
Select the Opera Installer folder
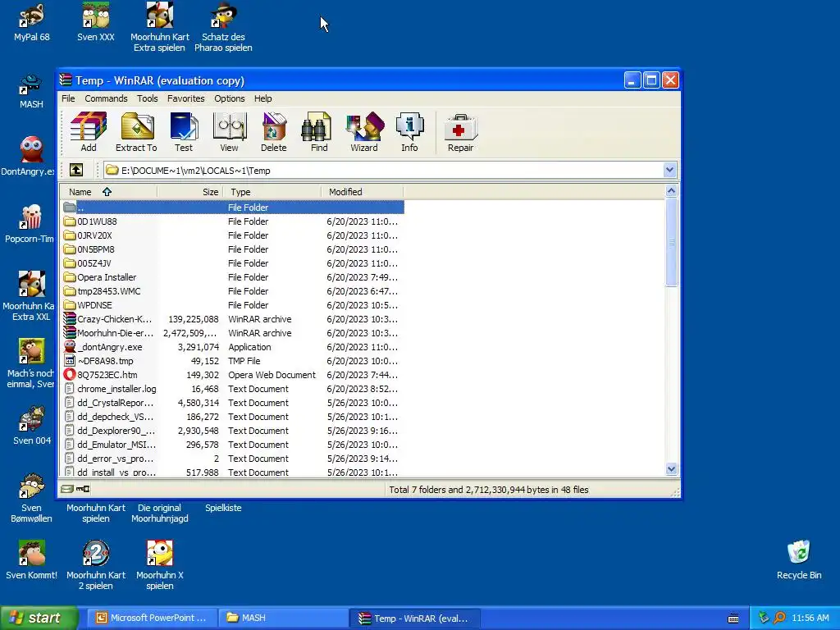[232, 277]
